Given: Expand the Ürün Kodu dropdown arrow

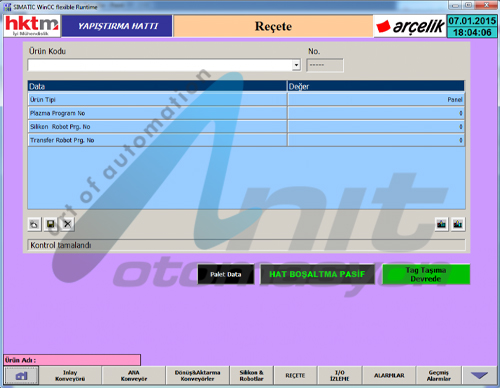Looking at the screenshot, I should click(296, 65).
